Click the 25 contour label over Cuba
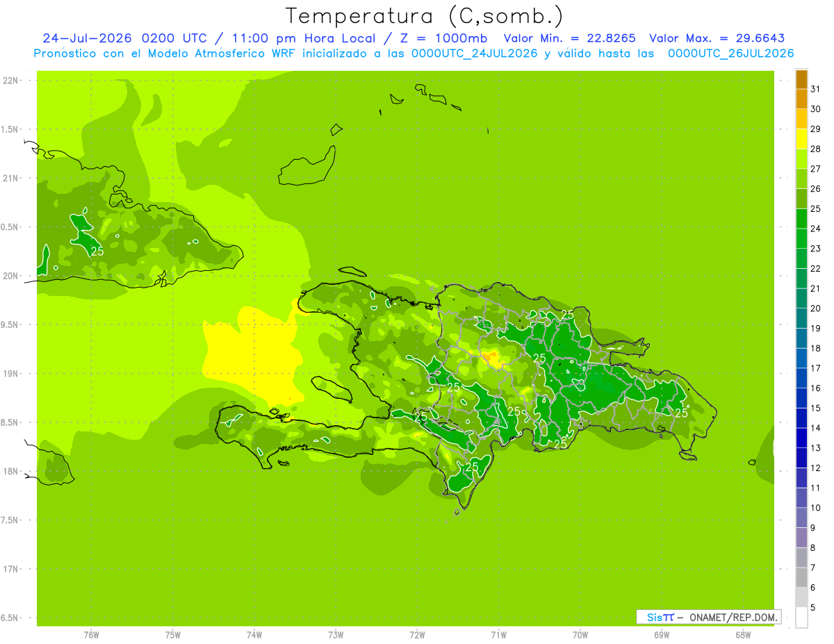This screenshot has width=834, height=644. click(x=97, y=251)
